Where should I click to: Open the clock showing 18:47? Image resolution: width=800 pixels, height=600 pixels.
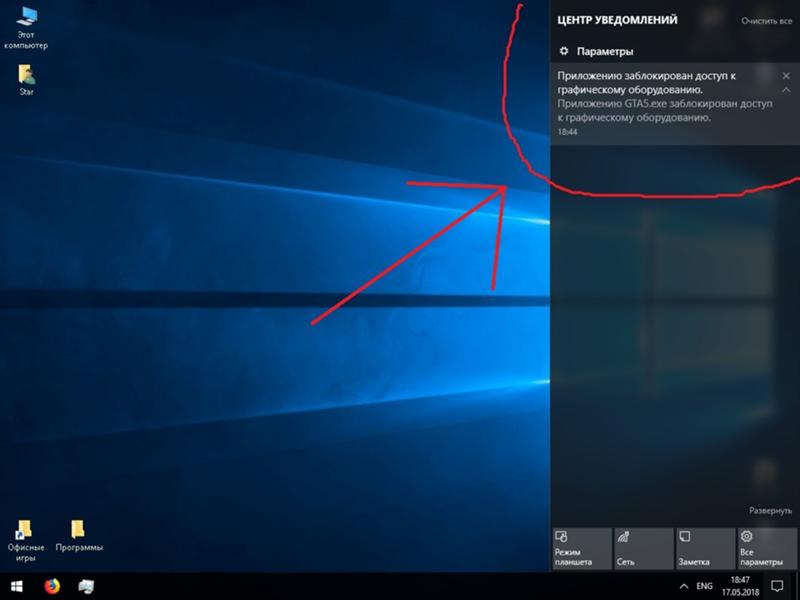coord(740,586)
